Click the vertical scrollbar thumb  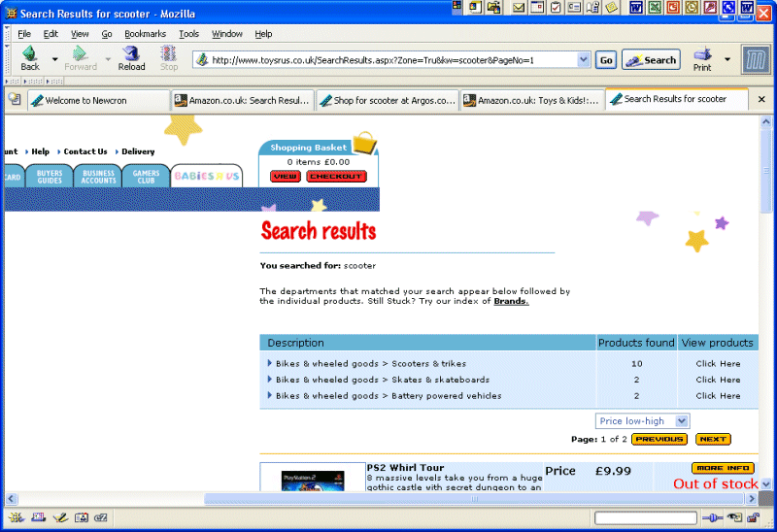(x=766, y=170)
